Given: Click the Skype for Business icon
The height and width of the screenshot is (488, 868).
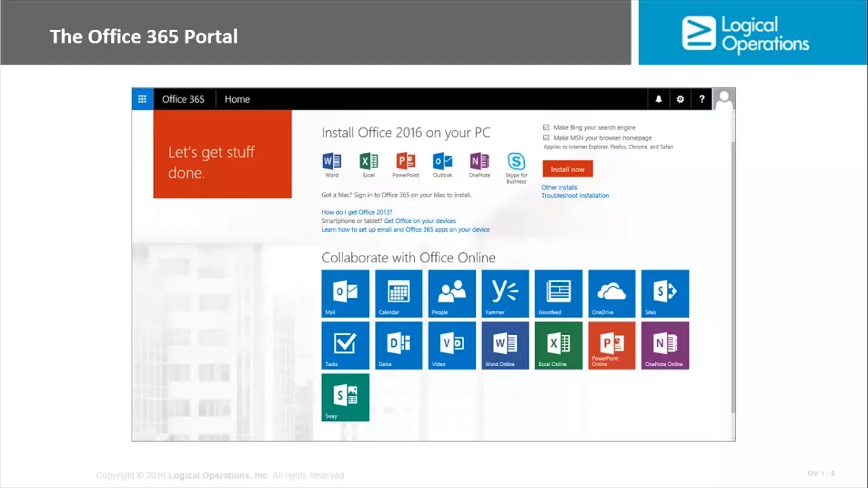Looking at the screenshot, I should pos(517,161).
